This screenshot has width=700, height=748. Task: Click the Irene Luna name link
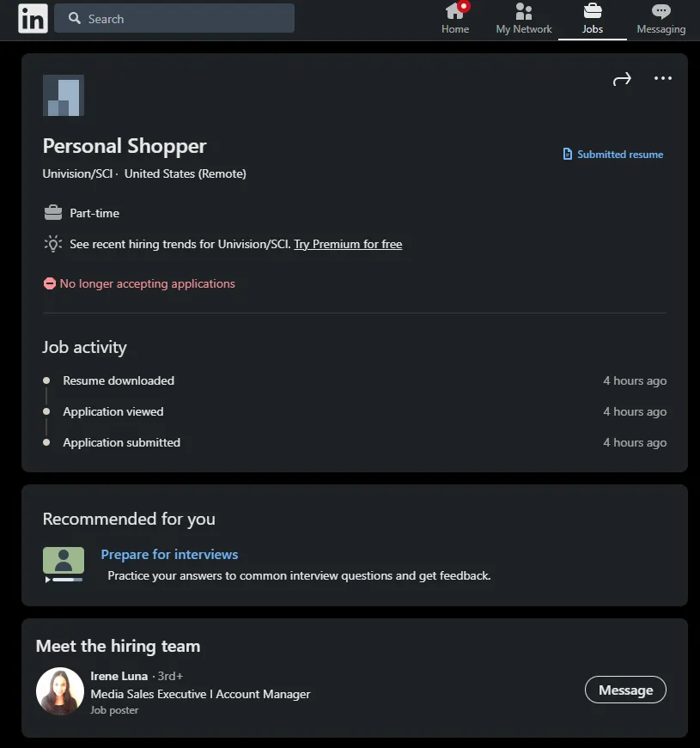pos(119,676)
